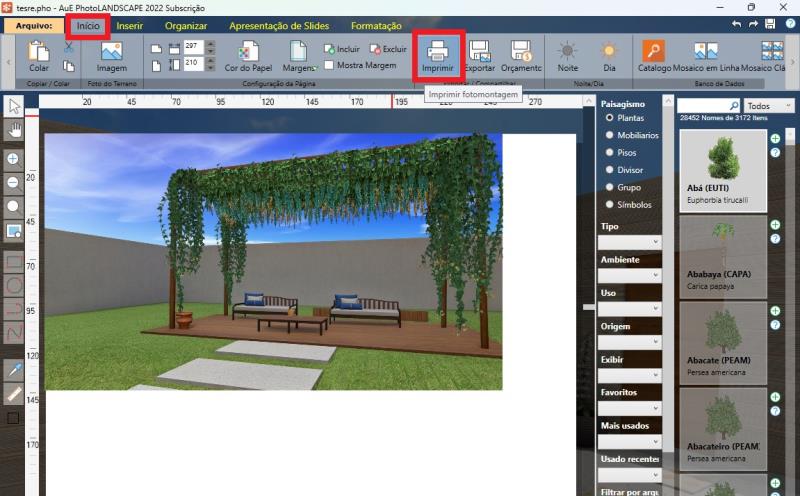
Task: Toggle the Mostra Margem checkbox
Action: [x=329, y=65]
